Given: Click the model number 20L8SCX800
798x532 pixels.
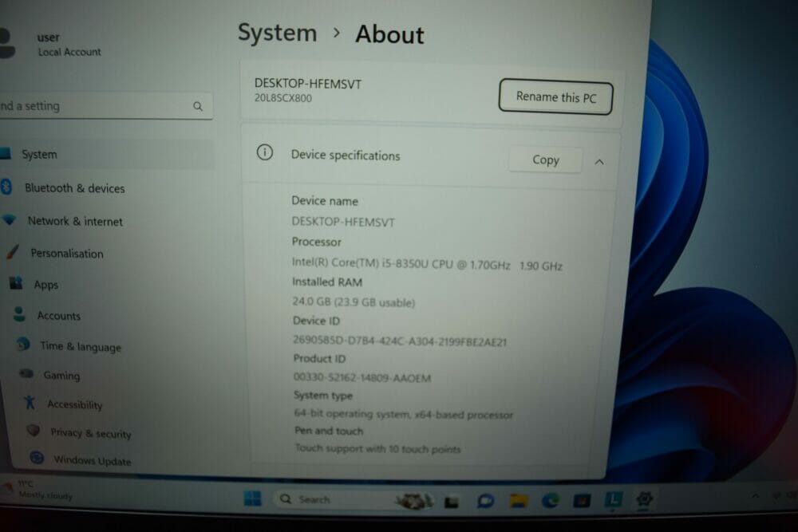Looking at the screenshot, I should [283, 98].
